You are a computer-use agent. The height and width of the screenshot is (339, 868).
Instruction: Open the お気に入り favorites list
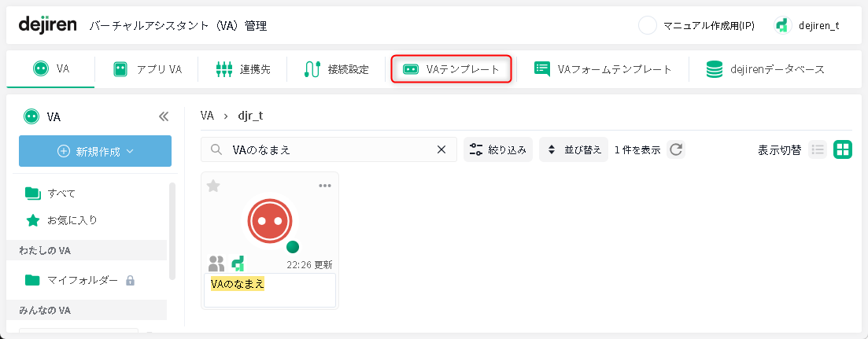tap(72, 220)
